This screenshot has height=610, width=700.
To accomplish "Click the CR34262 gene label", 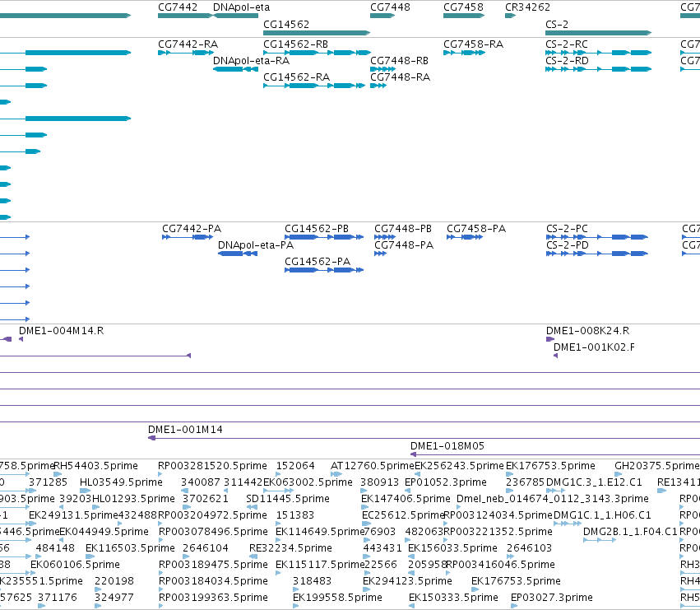I will (x=528, y=7).
